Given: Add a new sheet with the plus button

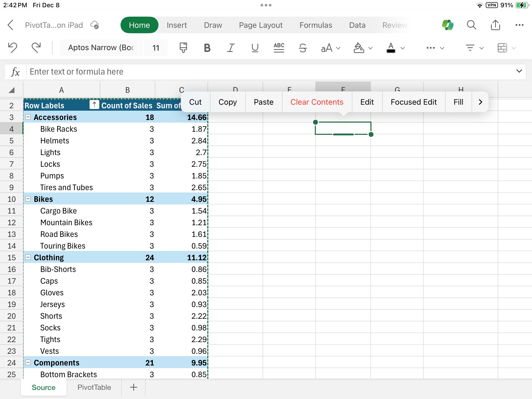Looking at the screenshot, I should pos(133,387).
